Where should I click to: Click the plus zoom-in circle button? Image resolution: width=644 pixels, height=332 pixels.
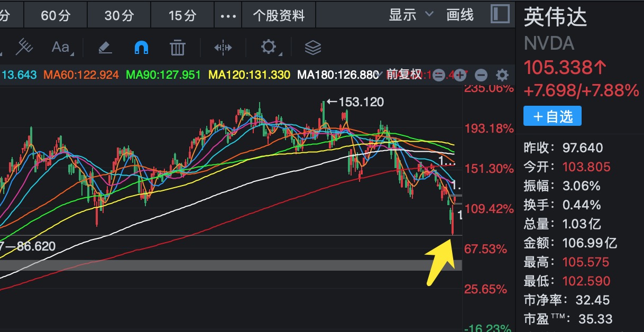[460, 75]
